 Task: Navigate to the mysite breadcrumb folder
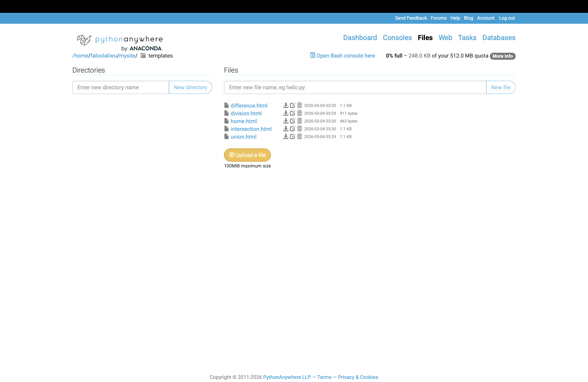click(127, 56)
